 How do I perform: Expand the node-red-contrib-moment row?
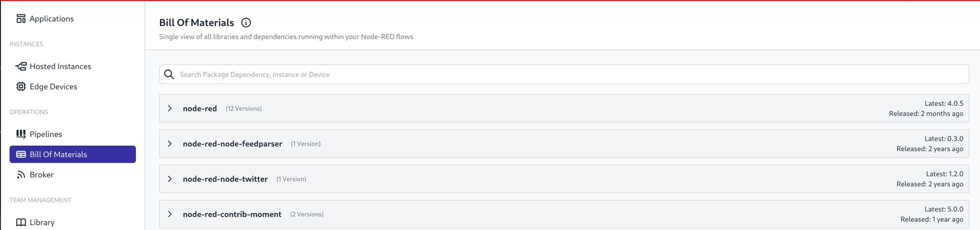pyautogui.click(x=170, y=214)
